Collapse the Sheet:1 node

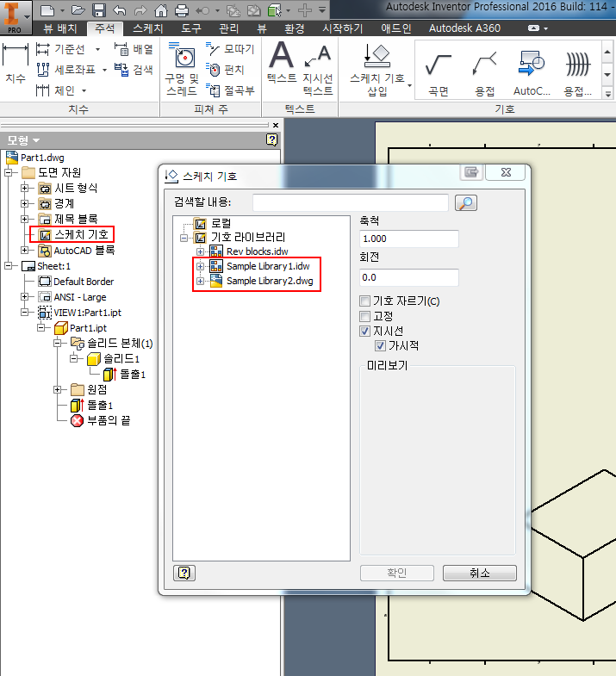[x=9, y=265]
